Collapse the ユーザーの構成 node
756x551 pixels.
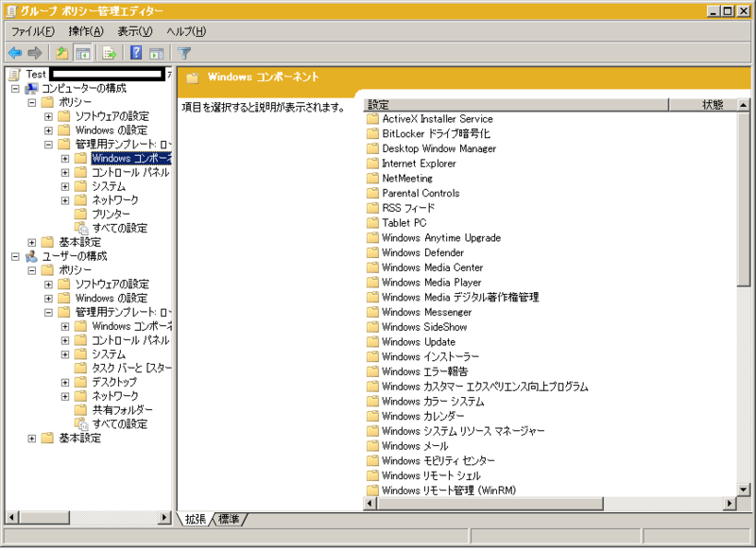(x=15, y=256)
